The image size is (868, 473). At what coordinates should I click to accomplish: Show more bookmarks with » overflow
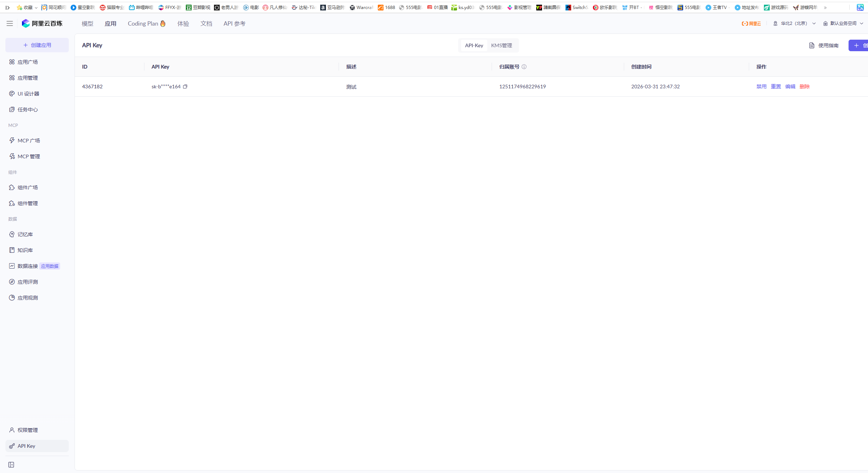pos(825,7)
